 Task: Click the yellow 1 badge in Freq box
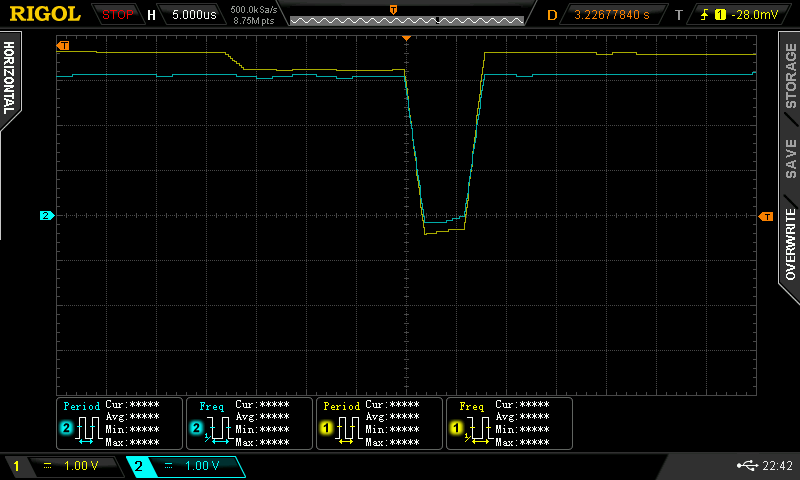(456, 428)
